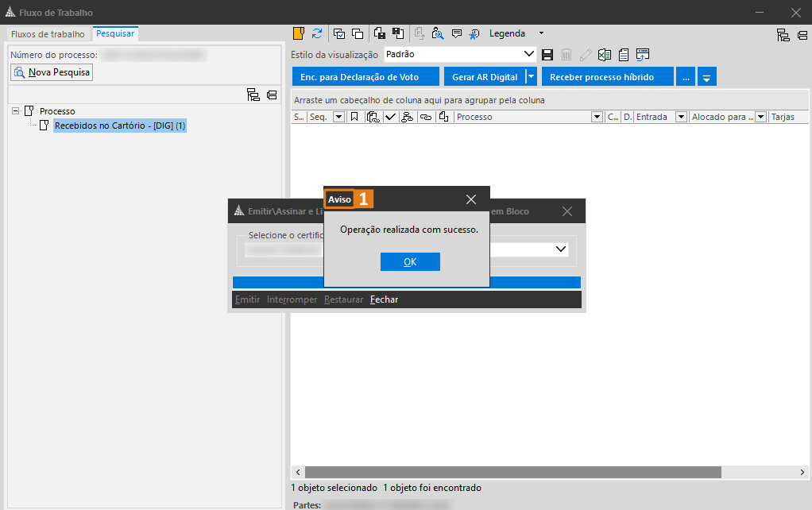
Task: Click the trash icon beside the style dropdown
Action: 566,54
